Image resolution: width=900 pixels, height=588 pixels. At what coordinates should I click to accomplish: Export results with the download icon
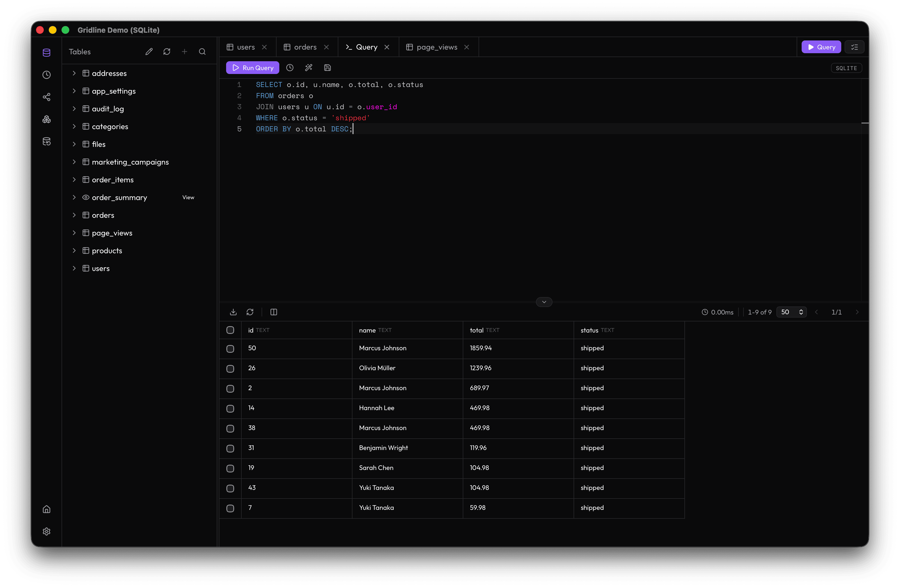(x=233, y=312)
